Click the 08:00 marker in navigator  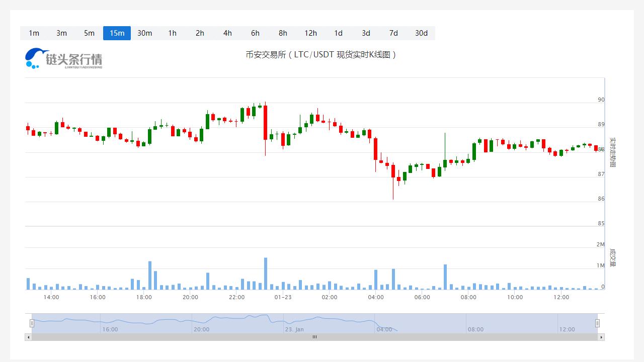(475, 329)
